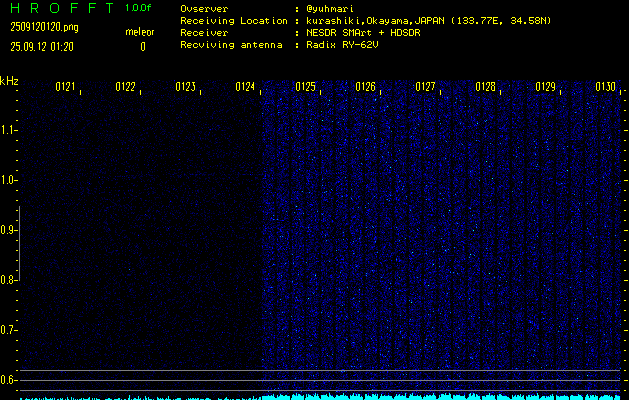Click the timestamp 25.09.12 01:20
The image size is (629, 400).
coord(42,47)
